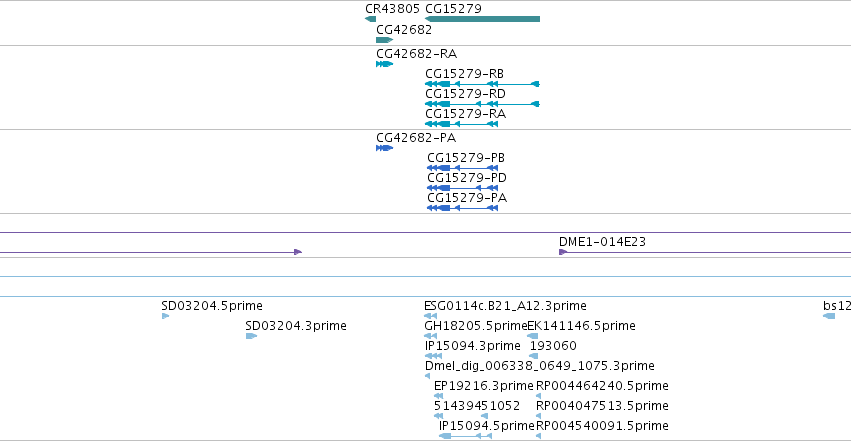Select the EK141146.5prime EST glyph
The height and width of the screenshot is (441, 851).
click(532, 336)
